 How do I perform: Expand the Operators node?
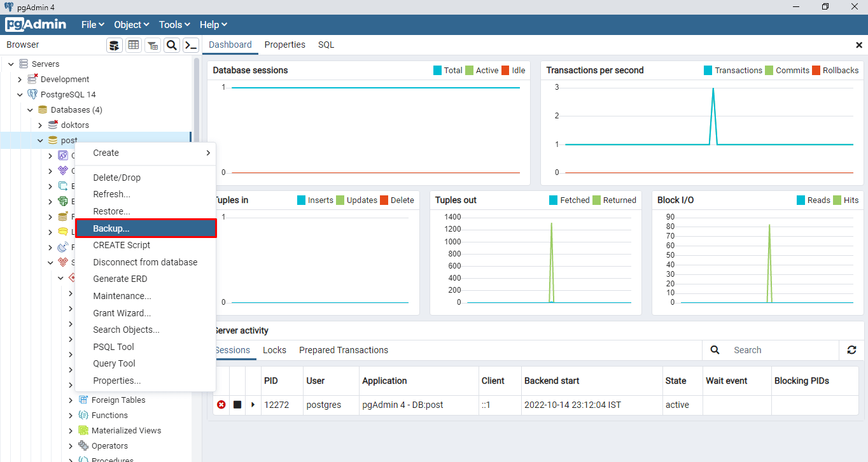tap(71, 445)
